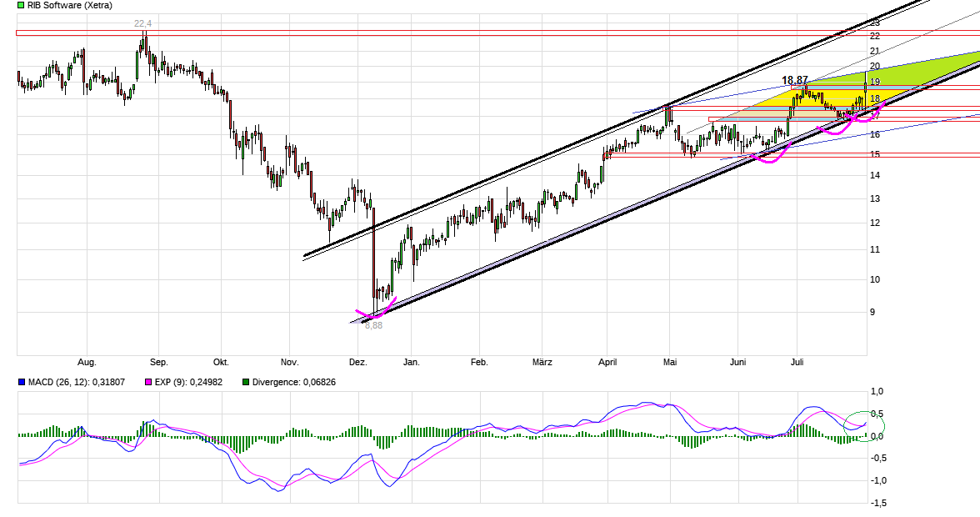The image size is (980, 517).
Task: Click the 22,4 high price annotation
Action: click(x=143, y=23)
